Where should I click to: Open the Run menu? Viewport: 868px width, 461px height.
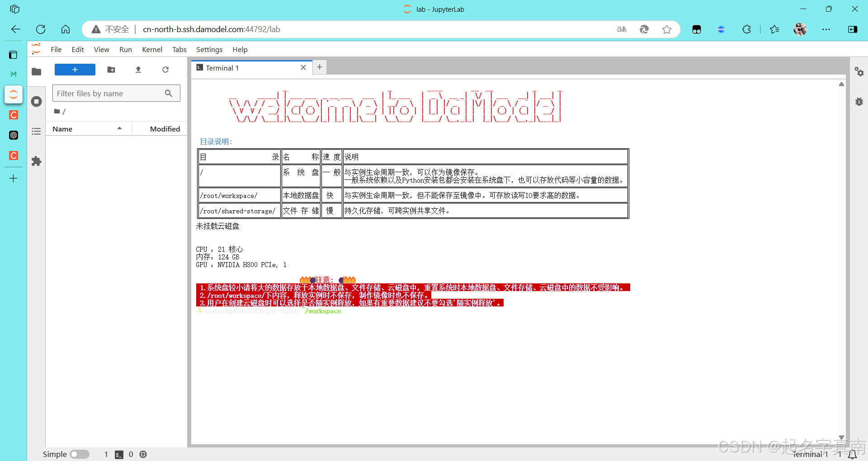click(x=126, y=50)
